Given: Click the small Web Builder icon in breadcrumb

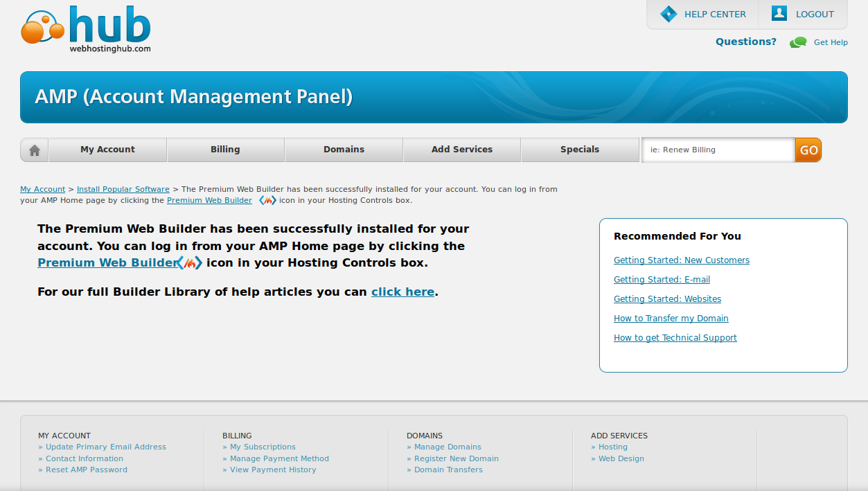Looking at the screenshot, I should [267, 201].
